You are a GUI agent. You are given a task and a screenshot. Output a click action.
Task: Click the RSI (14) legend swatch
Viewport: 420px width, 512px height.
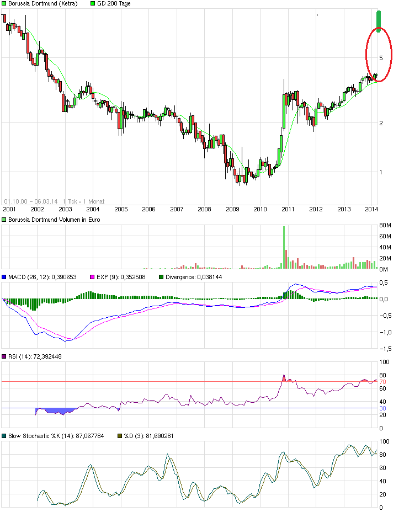[4, 356]
